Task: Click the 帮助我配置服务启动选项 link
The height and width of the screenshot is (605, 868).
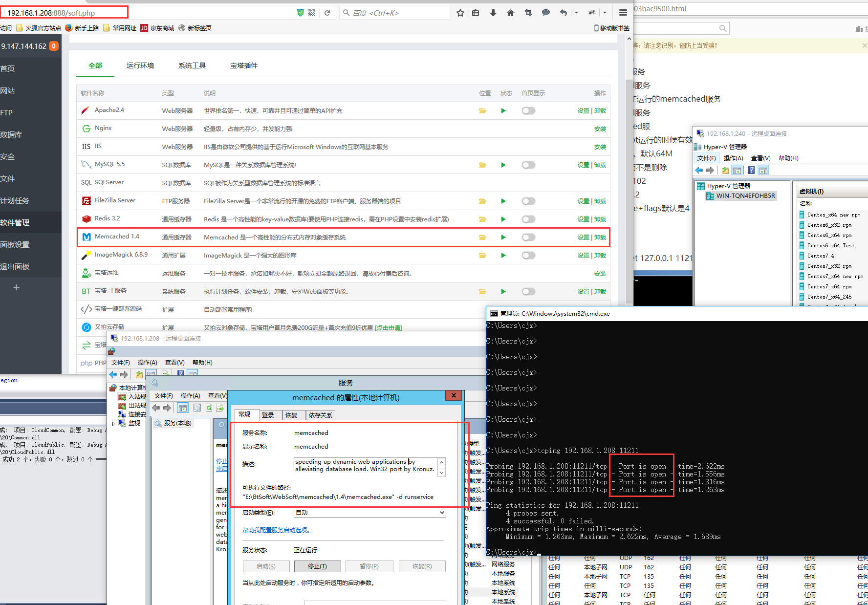Action: tap(277, 530)
